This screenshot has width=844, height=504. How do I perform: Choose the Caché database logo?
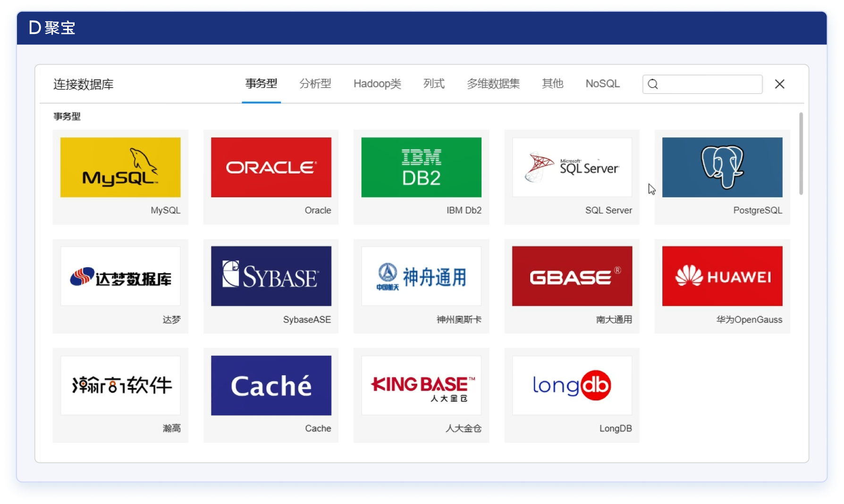[x=271, y=385]
